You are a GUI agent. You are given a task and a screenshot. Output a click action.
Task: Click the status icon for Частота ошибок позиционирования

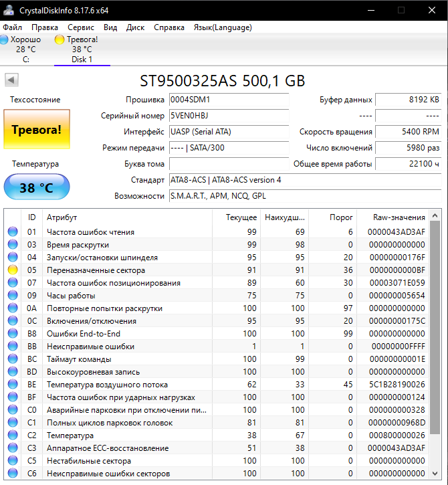(x=13, y=282)
